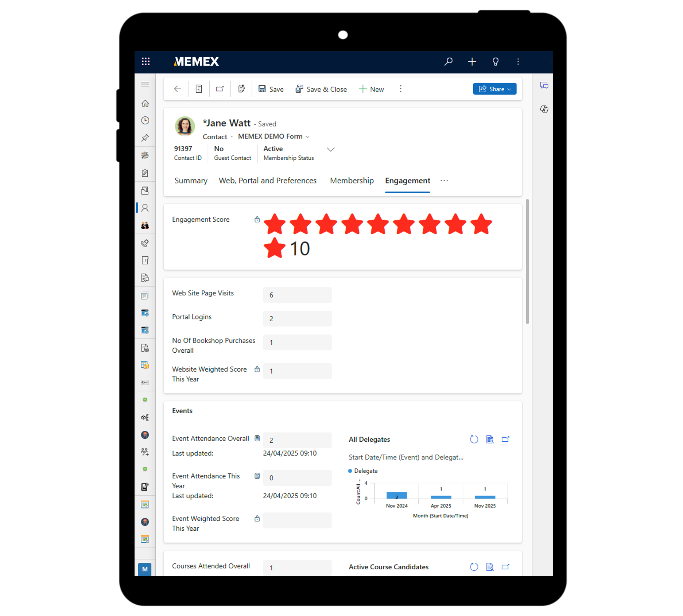The height and width of the screenshot is (616, 683).
Task: Click the Web Site Page Visits field
Action: coord(297,295)
